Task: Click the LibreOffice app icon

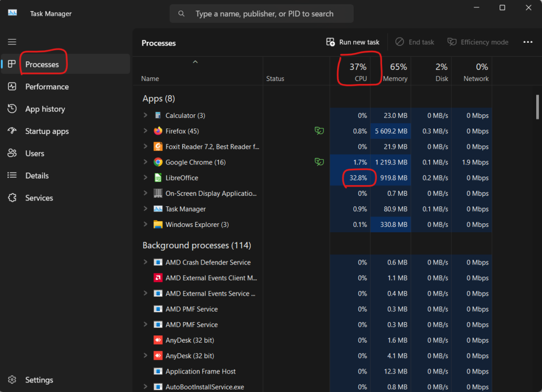Action: (158, 178)
